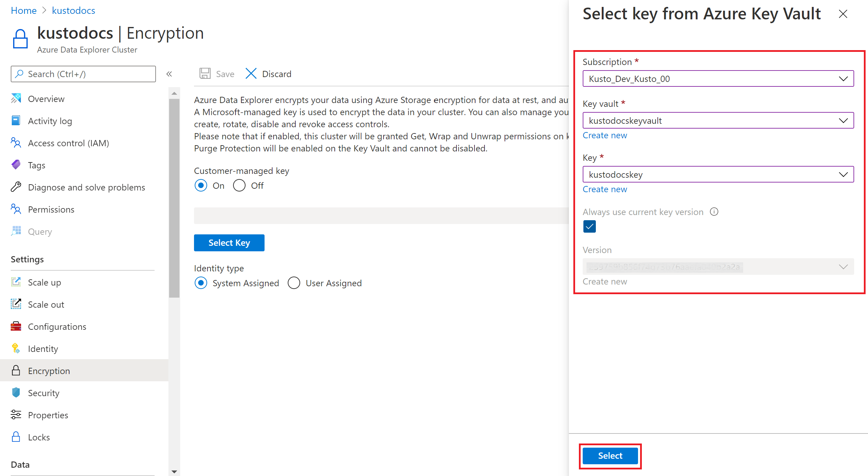This screenshot has width=868, height=476.
Task: Click the Configurations icon in sidebar
Action: [16, 326]
